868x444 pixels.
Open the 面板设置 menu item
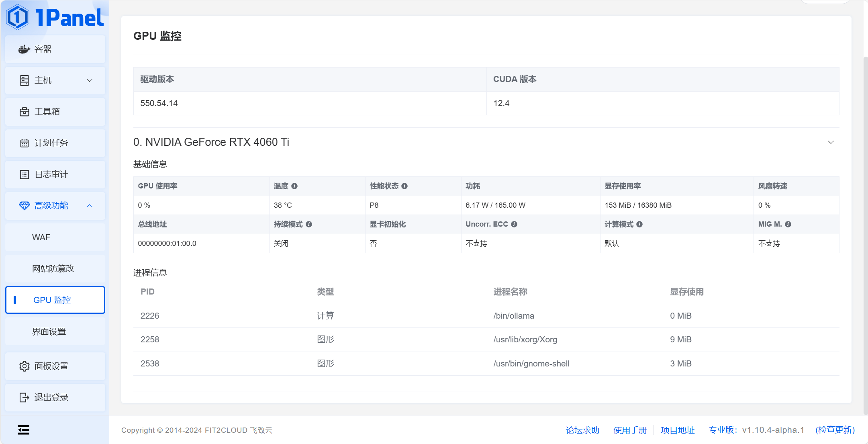(55, 366)
